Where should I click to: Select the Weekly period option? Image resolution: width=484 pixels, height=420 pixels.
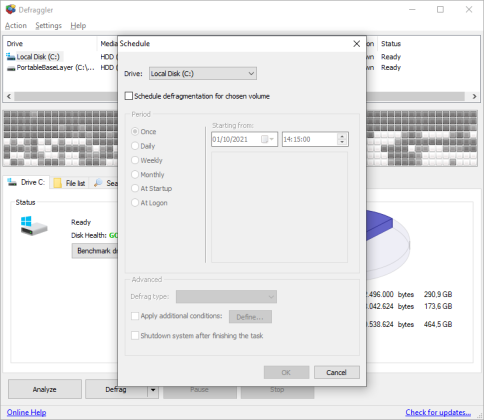pos(135,160)
